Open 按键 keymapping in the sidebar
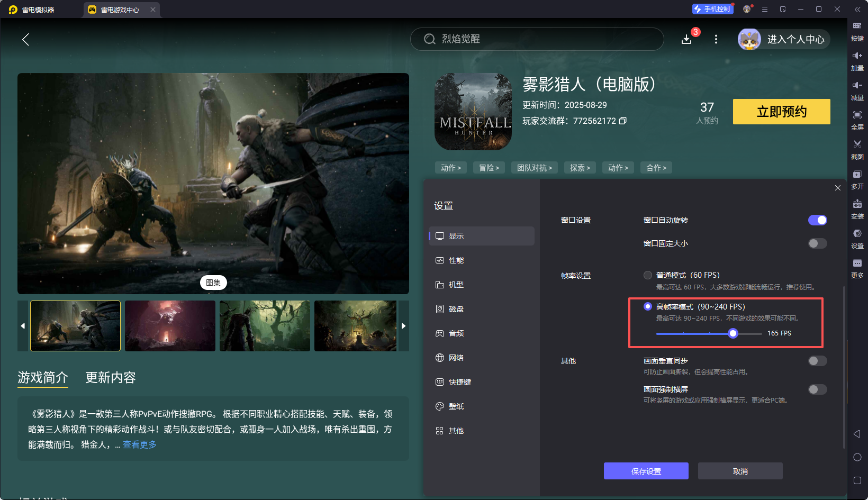The height and width of the screenshot is (500, 868). click(857, 32)
